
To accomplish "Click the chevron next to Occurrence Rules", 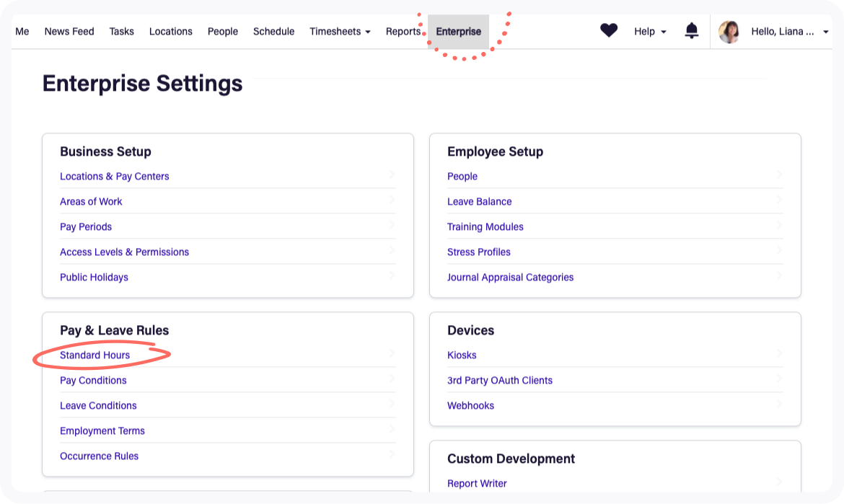I will click(392, 454).
